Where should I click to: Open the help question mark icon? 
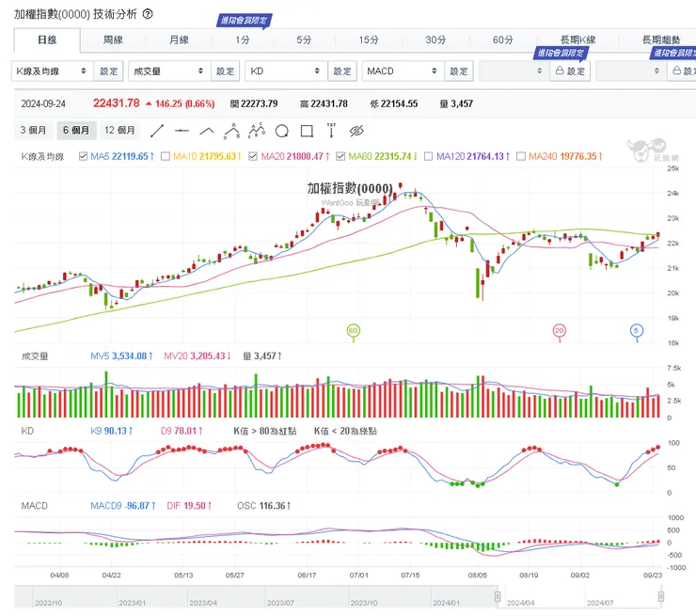coord(148,15)
